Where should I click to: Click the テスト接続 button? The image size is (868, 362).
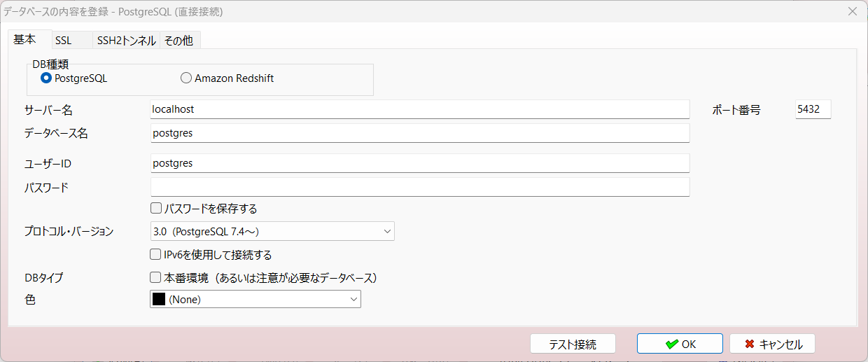tap(573, 344)
